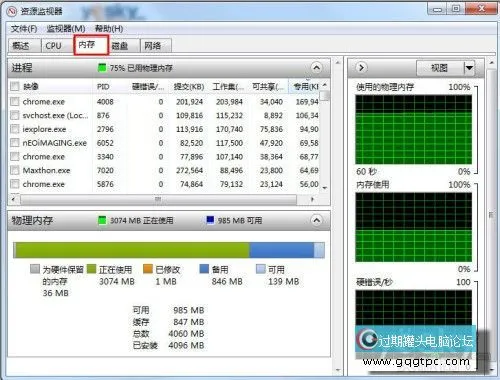500x380 pixels.
Task: Check the chrome.exe PID 4008 checkbox
Action: pyautogui.click(x=14, y=102)
